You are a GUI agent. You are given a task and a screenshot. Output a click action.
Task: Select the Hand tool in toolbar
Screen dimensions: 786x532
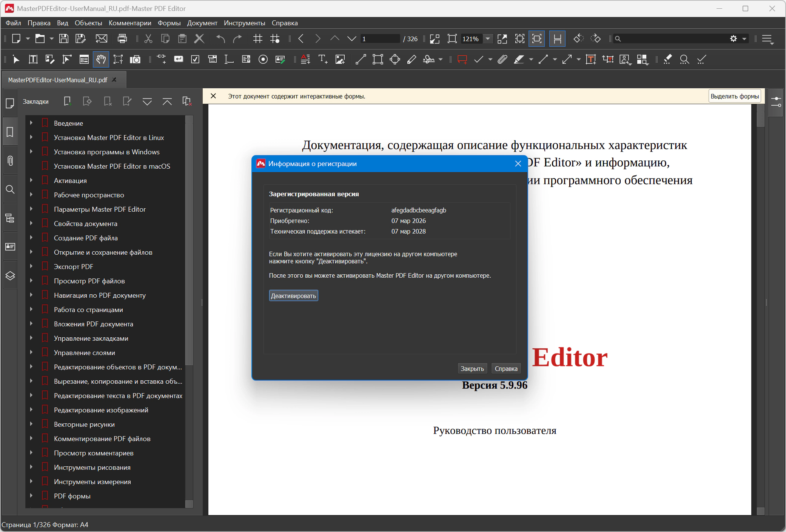click(101, 60)
